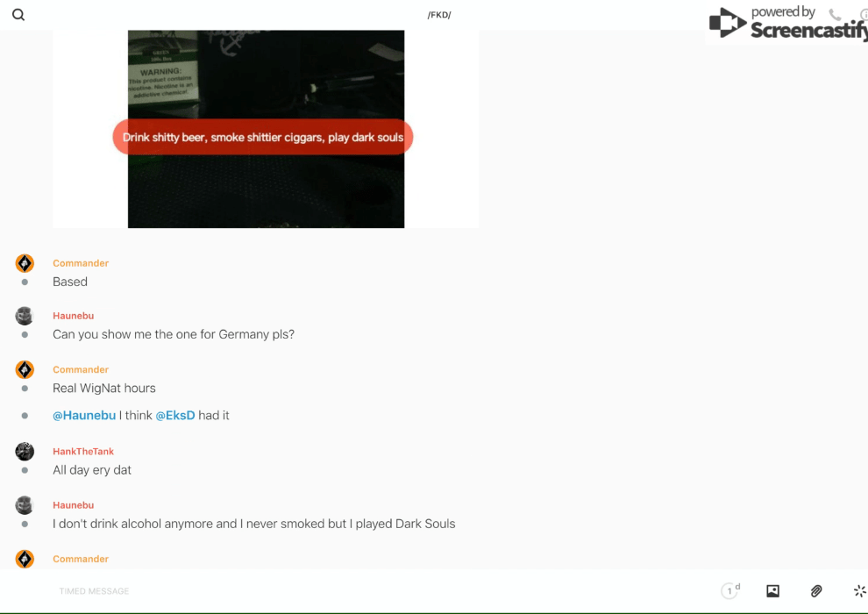
Task: Click the @Haunebu mention link
Action: click(84, 416)
